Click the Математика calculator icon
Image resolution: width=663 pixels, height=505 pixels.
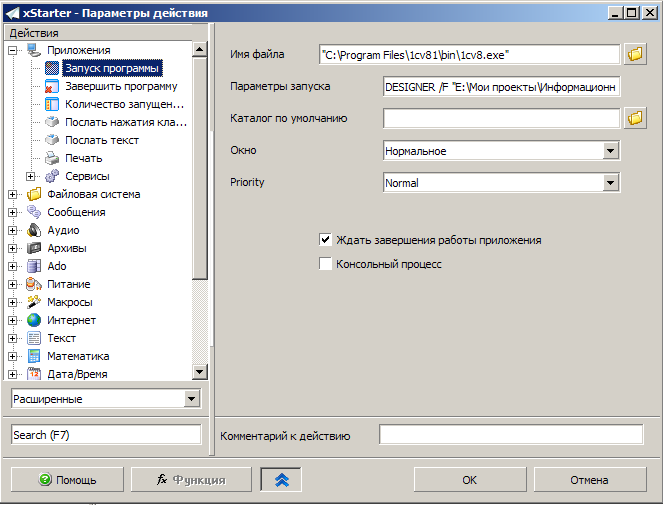[x=34, y=356]
